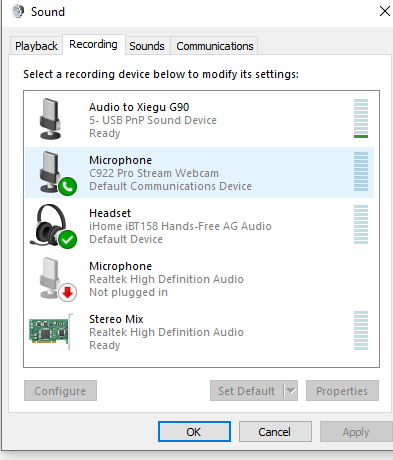Image resolution: width=393 pixels, height=460 pixels.
Task: Click the unplugged Realtek Microphone icon
Action: point(50,278)
